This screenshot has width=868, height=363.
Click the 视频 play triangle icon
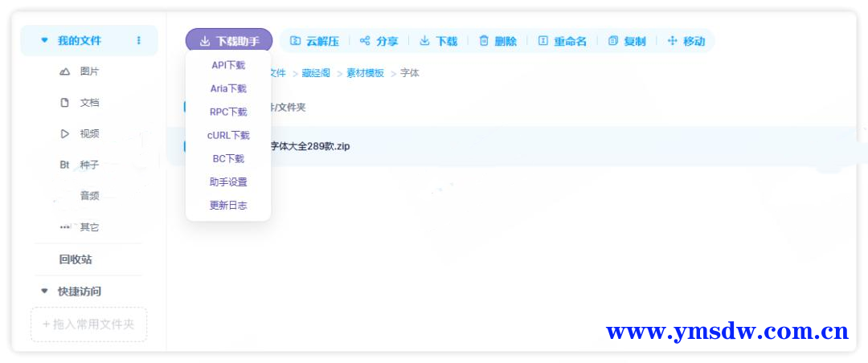[x=65, y=133]
